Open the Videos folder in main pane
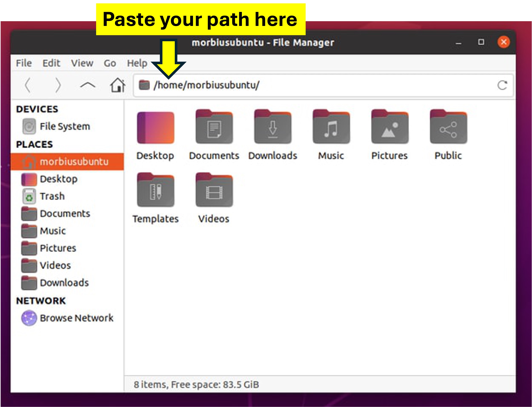The width and height of the screenshot is (532, 407). [x=214, y=199]
